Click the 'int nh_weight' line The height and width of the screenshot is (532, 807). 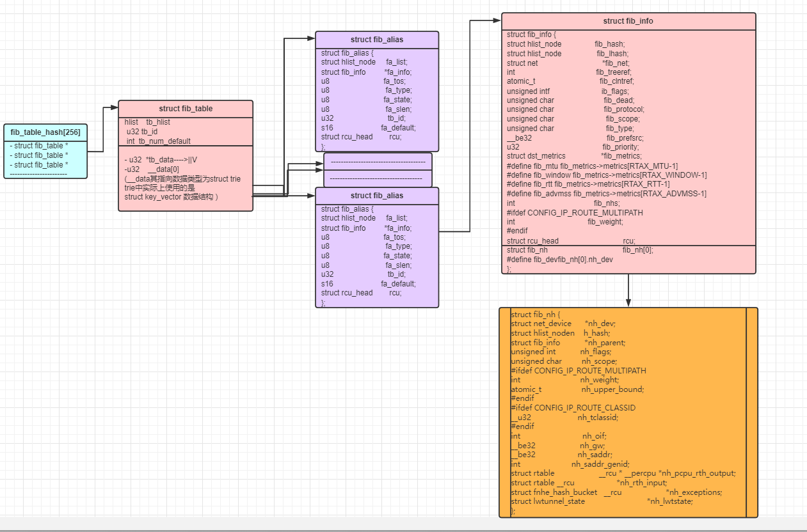click(x=565, y=379)
